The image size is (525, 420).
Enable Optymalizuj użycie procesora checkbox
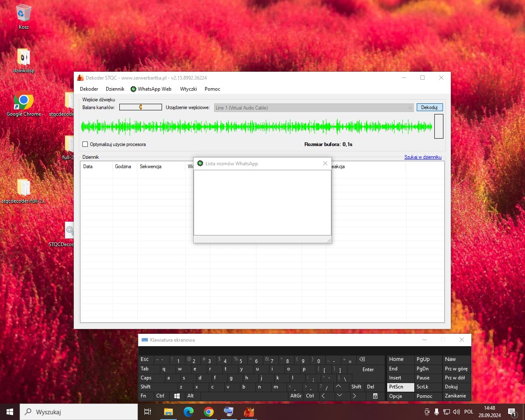(x=85, y=144)
